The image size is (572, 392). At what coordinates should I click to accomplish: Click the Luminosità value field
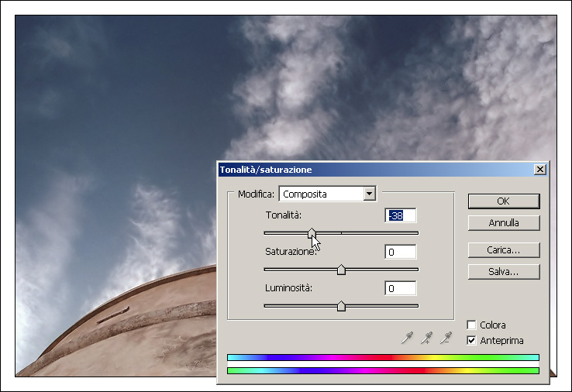tap(400, 288)
